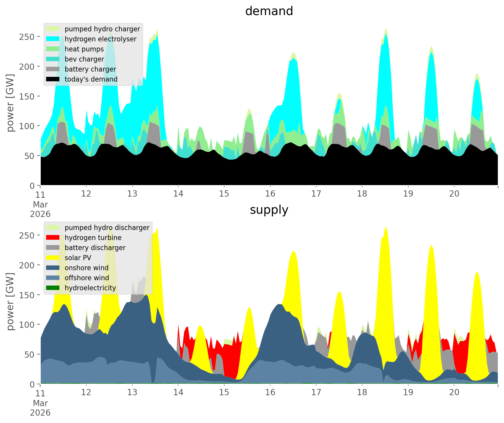
Task: Click the demand chart title
Action: click(x=269, y=11)
